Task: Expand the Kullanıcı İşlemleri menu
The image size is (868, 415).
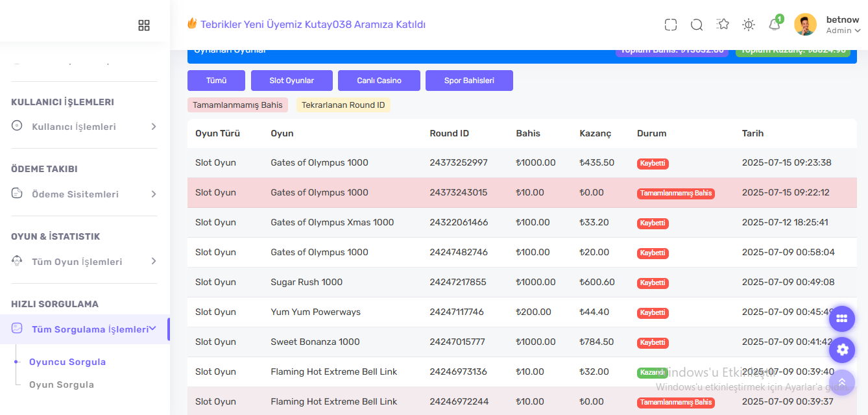Action: coord(84,127)
